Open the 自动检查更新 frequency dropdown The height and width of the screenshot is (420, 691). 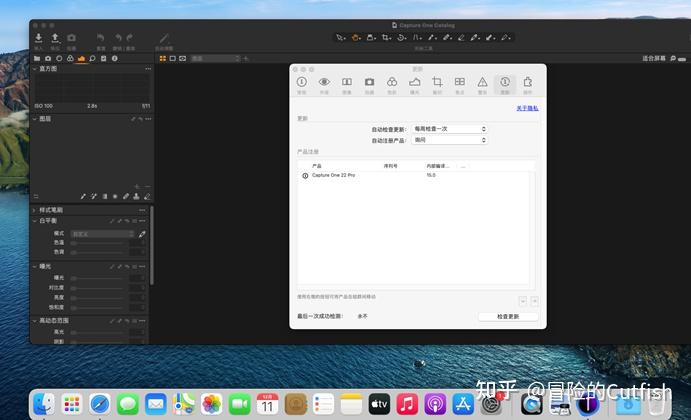click(x=449, y=129)
